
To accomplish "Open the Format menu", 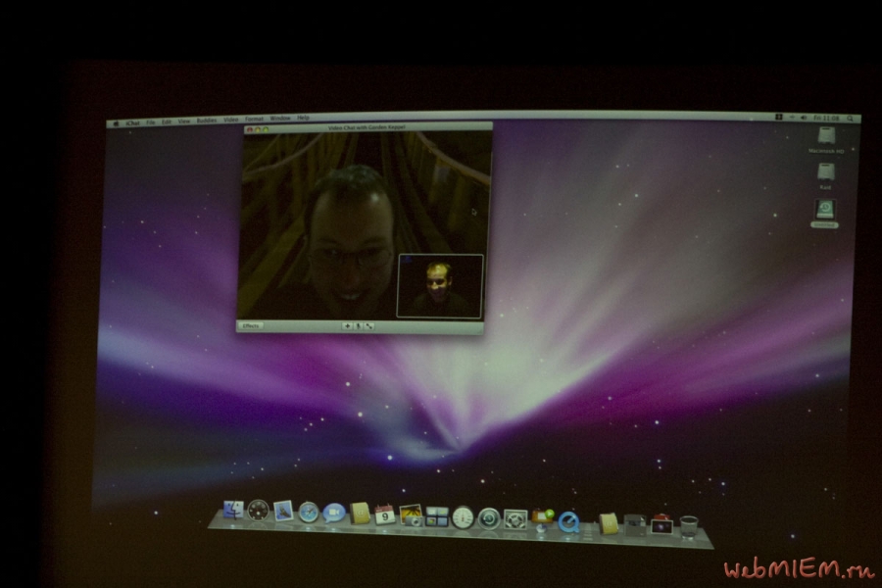I will pyautogui.click(x=254, y=120).
